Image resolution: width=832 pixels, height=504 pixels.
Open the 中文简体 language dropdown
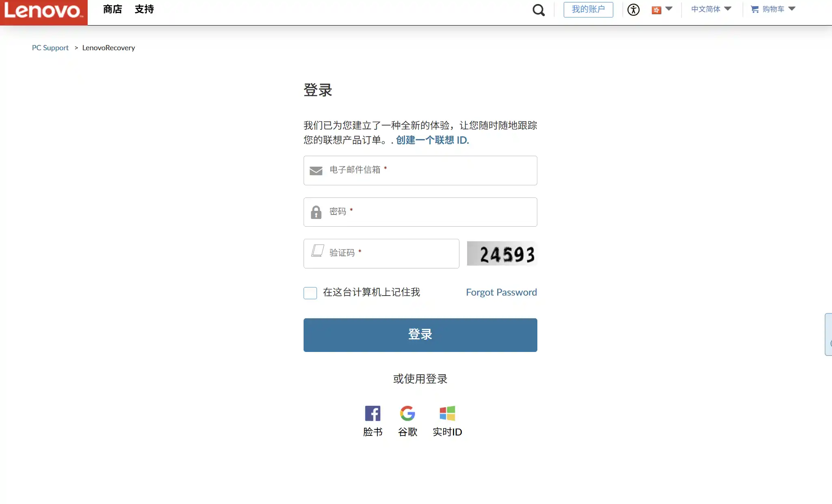tap(711, 9)
